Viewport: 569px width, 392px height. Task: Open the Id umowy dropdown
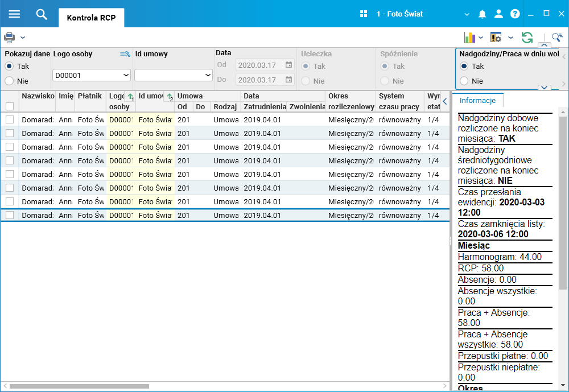(x=208, y=75)
